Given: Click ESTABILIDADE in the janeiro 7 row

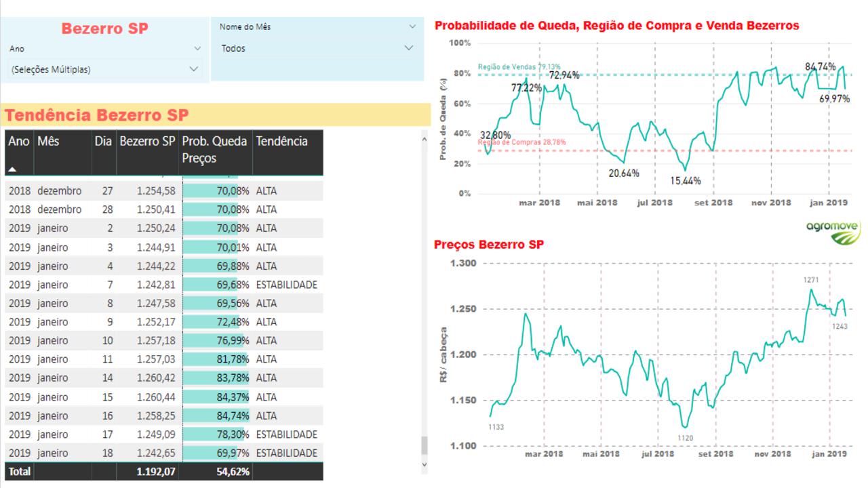Looking at the screenshot, I should [x=287, y=285].
